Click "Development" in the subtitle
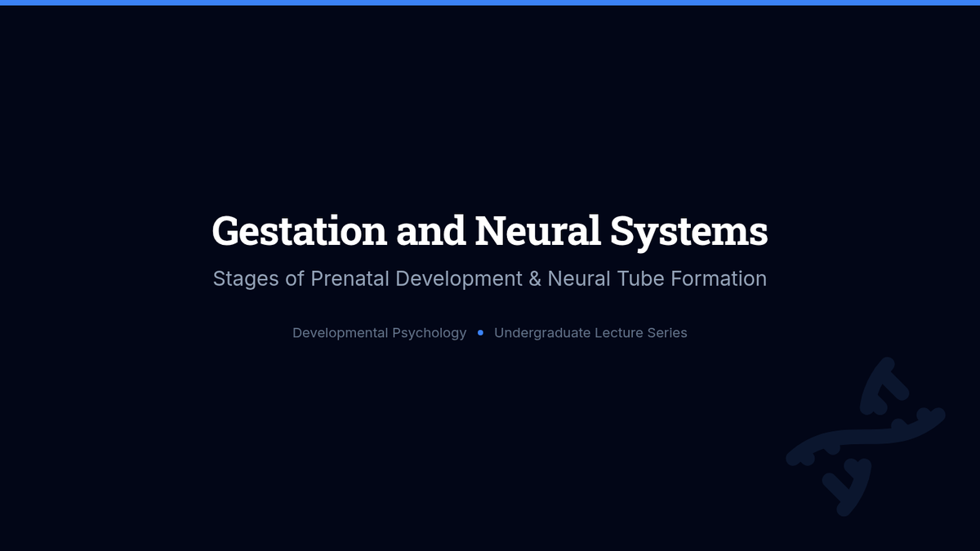Image resolution: width=980 pixels, height=551 pixels. click(459, 279)
